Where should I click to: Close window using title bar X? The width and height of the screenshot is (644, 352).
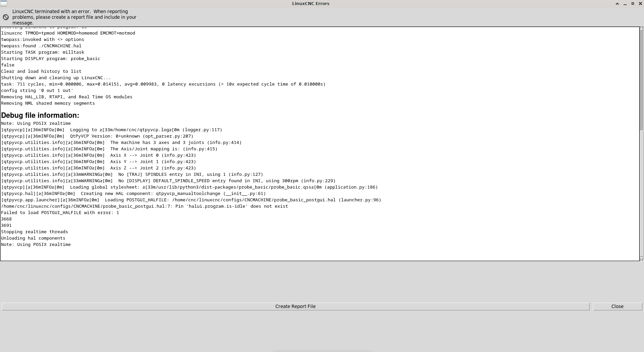(x=640, y=4)
